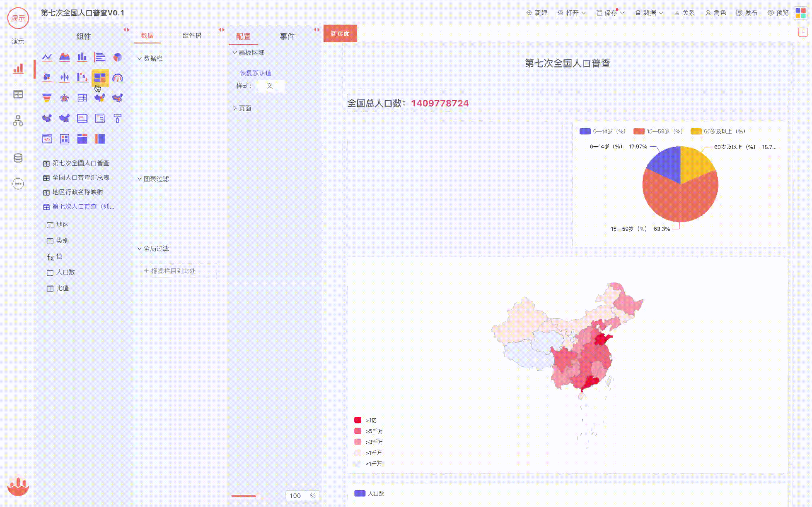Viewport: 812px width, 507px height.
Task: Open the 保存 dropdown menu
Action: (x=610, y=13)
